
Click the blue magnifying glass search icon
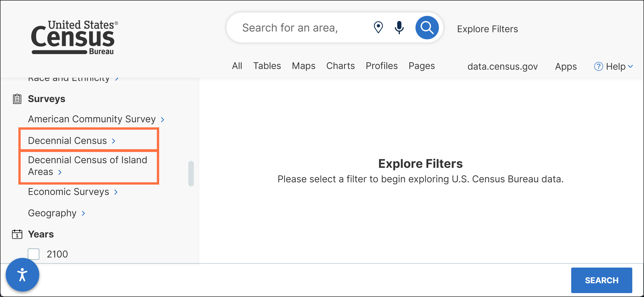click(x=427, y=28)
